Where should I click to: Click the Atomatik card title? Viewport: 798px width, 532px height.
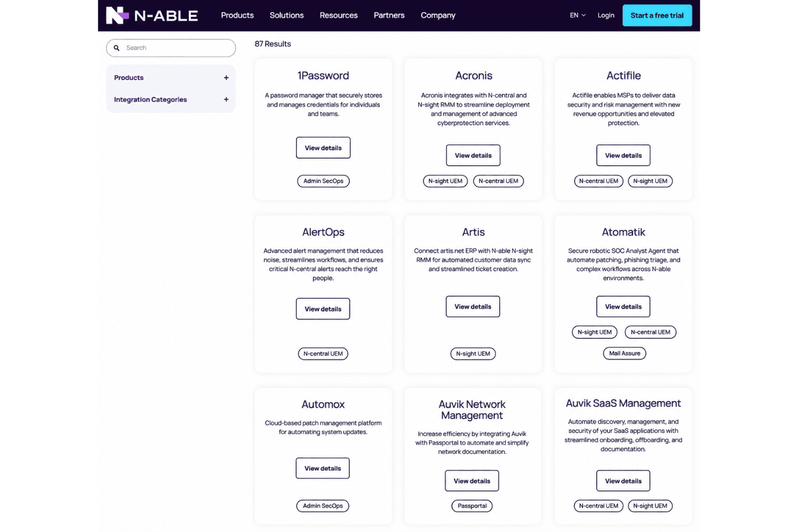pyautogui.click(x=623, y=232)
